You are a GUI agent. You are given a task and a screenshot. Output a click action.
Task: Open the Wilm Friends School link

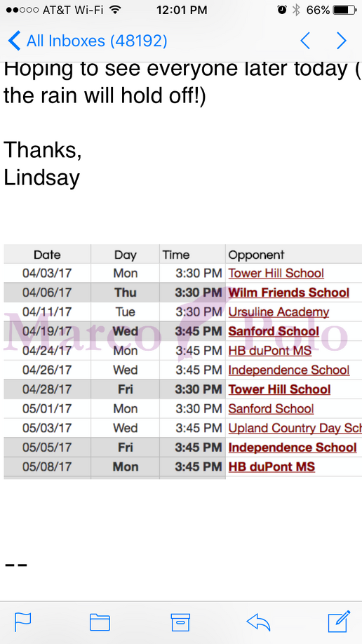pyautogui.click(x=289, y=293)
